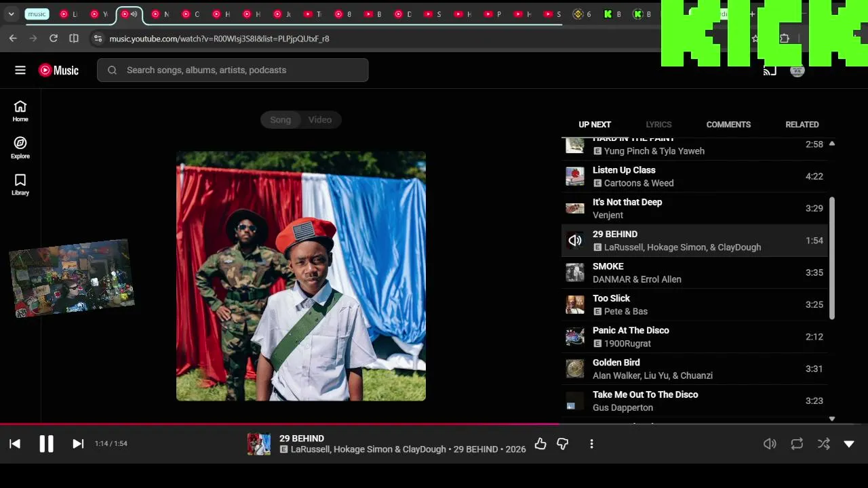View site information icon in address bar

[98, 39]
